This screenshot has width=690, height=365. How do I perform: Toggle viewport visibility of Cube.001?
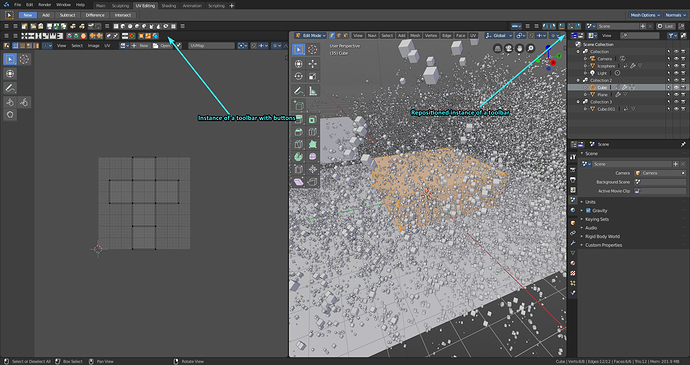click(676, 109)
